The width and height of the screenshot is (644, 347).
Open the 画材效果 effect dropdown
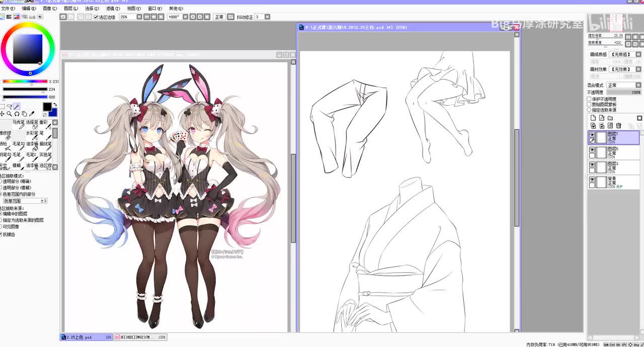pyautogui.click(x=638, y=69)
